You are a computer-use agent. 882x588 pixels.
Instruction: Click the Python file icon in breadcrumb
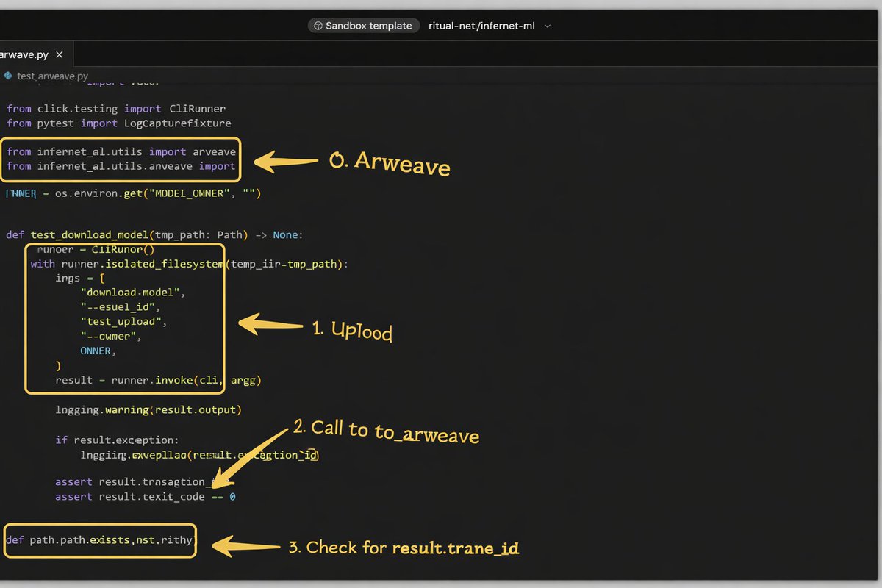coord(7,76)
